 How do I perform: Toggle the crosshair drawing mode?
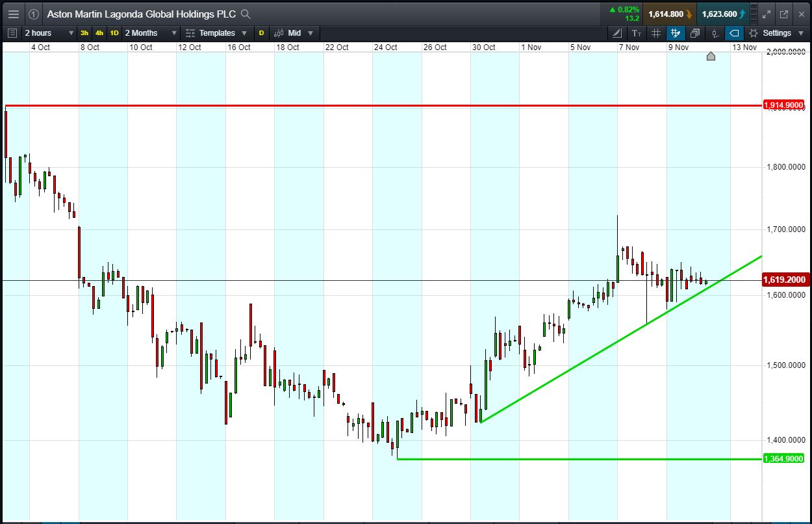[x=676, y=33]
